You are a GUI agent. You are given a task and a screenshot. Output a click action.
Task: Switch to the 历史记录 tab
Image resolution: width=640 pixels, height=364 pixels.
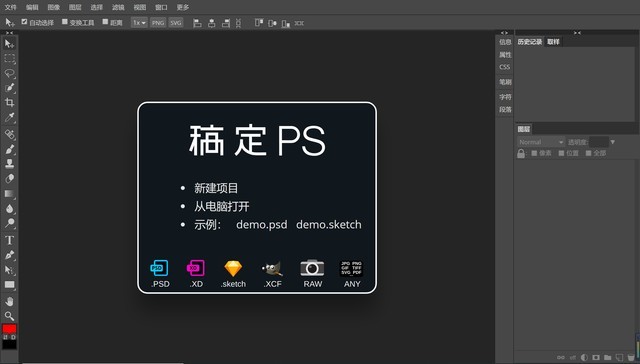pos(530,42)
